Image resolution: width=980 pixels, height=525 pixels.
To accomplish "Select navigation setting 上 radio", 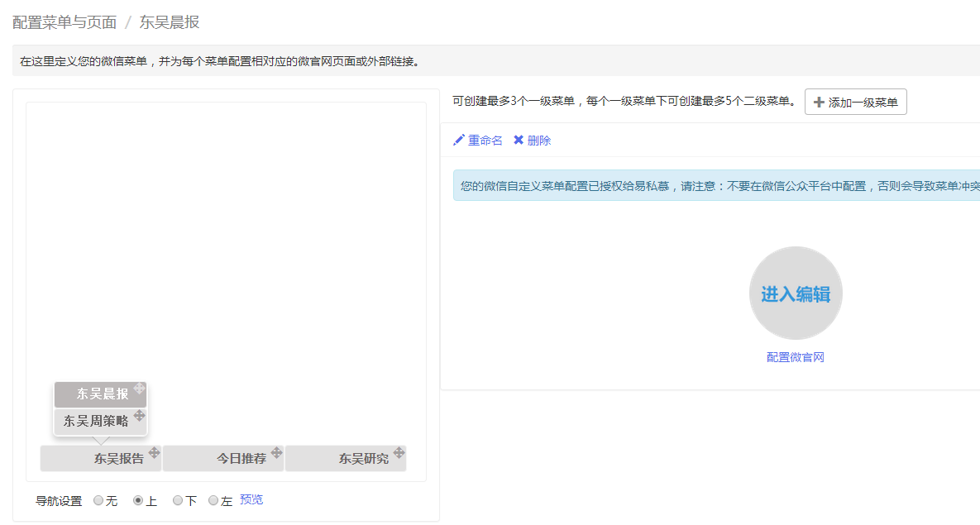I will pyautogui.click(x=138, y=500).
